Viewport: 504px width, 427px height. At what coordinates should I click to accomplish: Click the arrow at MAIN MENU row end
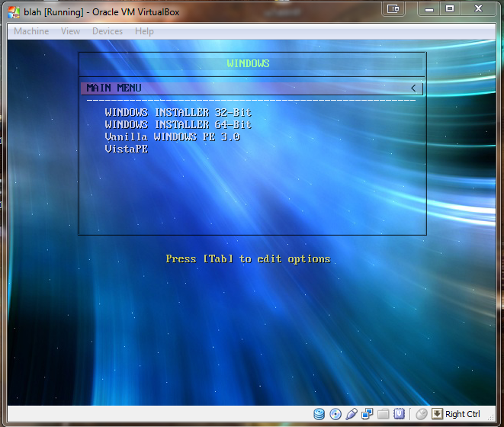413,88
